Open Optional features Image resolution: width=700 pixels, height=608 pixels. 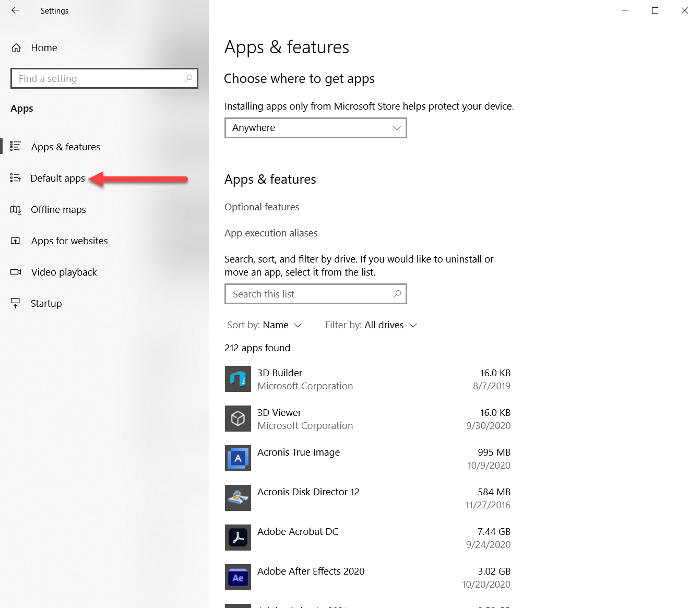(x=262, y=207)
